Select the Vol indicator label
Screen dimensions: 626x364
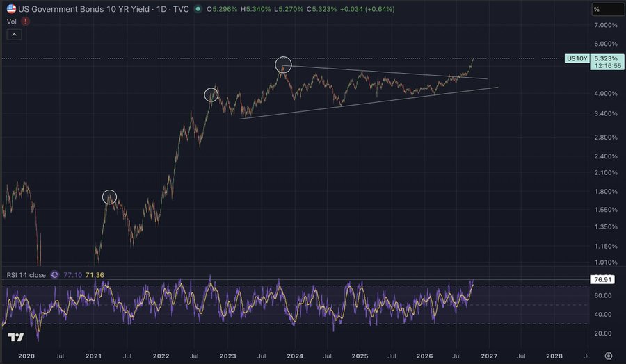click(12, 22)
